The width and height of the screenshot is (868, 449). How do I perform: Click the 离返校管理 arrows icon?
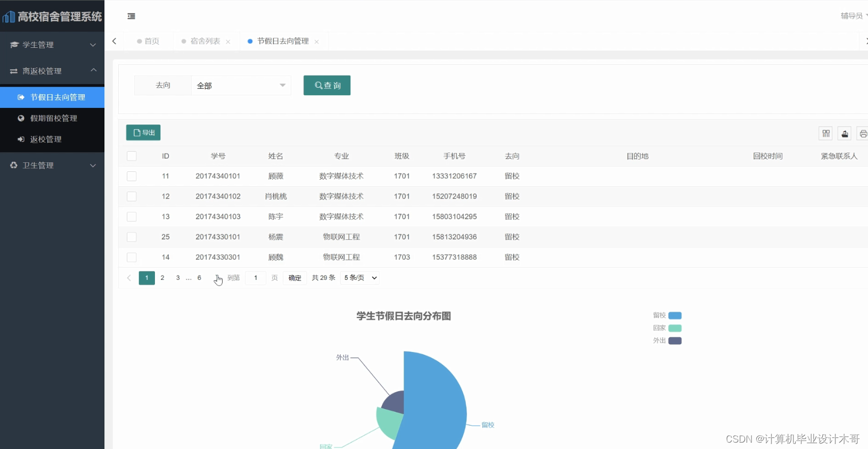pyautogui.click(x=14, y=71)
